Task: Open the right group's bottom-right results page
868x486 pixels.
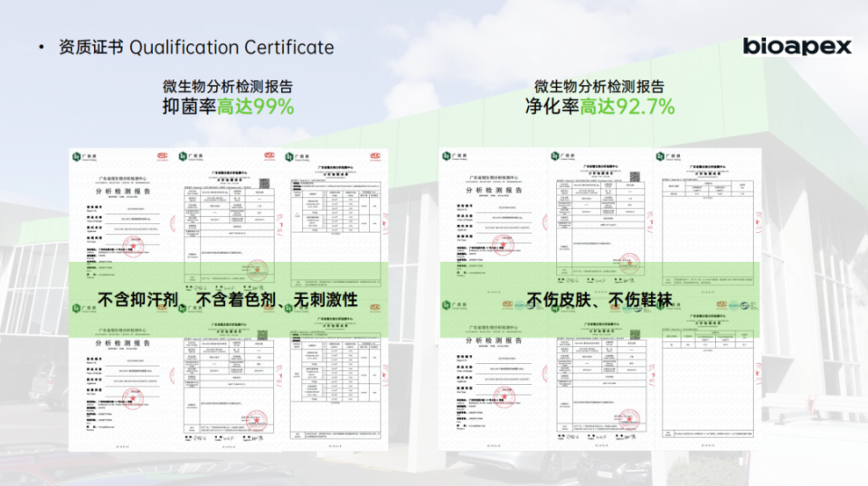Action: coord(707,375)
